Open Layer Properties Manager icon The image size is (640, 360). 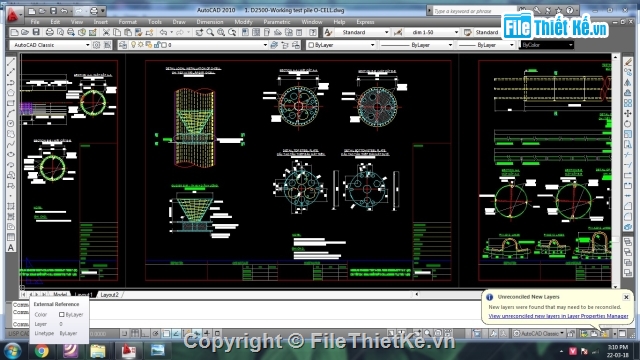click(122, 45)
